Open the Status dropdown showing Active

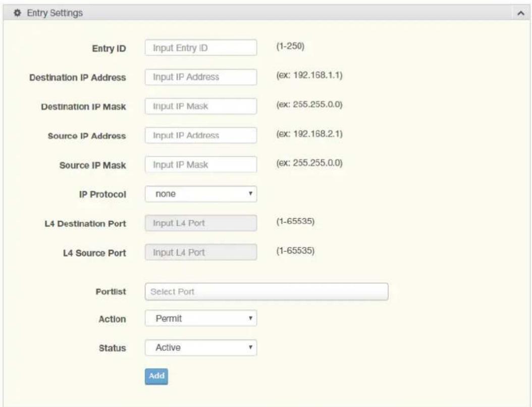pos(201,347)
